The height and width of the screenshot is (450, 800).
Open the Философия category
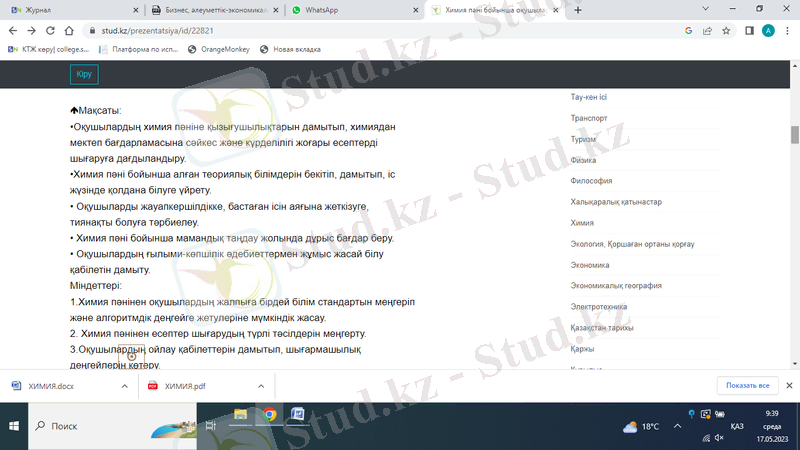click(591, 181)
